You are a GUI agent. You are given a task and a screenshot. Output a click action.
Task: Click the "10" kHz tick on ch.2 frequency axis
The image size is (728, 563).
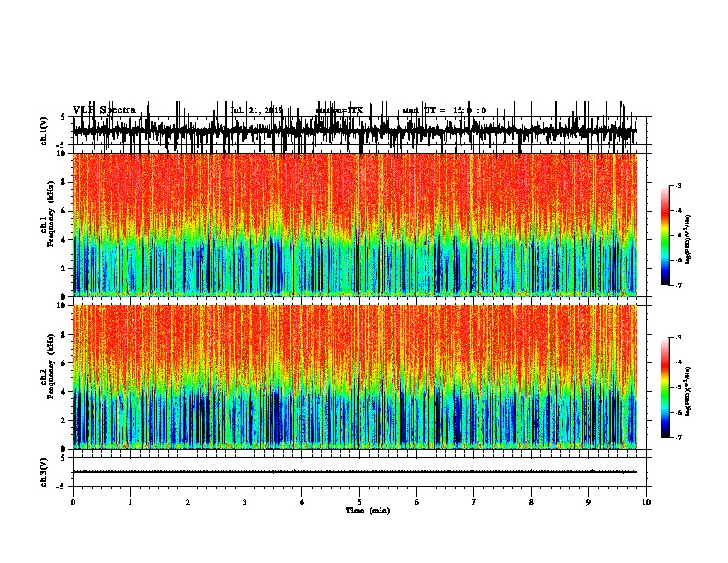[x=62, y=305]
